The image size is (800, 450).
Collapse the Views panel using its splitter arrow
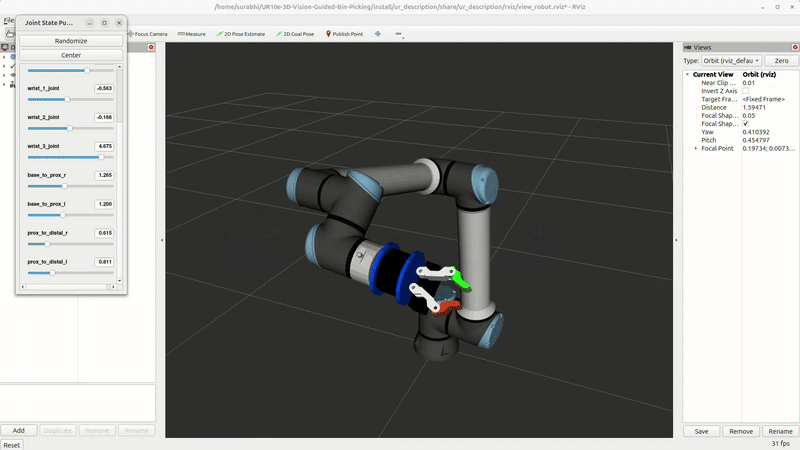point(677,240)
